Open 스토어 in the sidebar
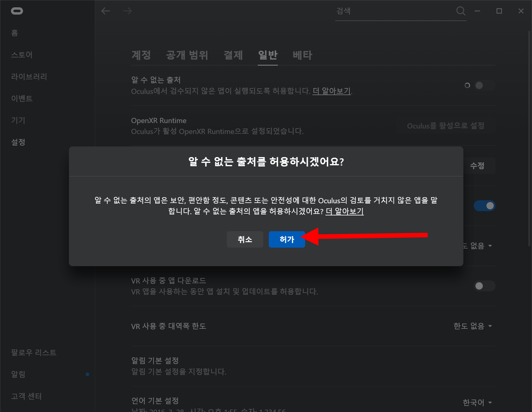532x412 pixels. [22, 55]
